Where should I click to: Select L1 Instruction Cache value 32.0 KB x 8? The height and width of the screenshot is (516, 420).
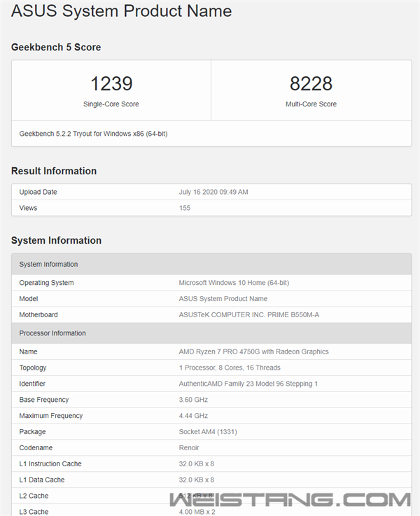pos(197,463)
